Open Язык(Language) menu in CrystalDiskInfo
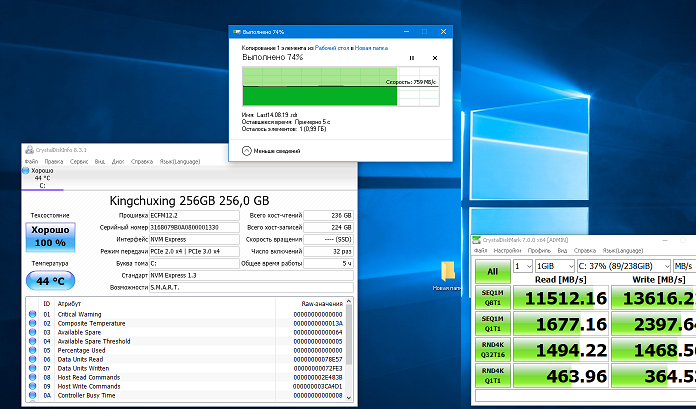Viewport: 699px width, 409px height. pyautogui.click(x=180, y=161)
